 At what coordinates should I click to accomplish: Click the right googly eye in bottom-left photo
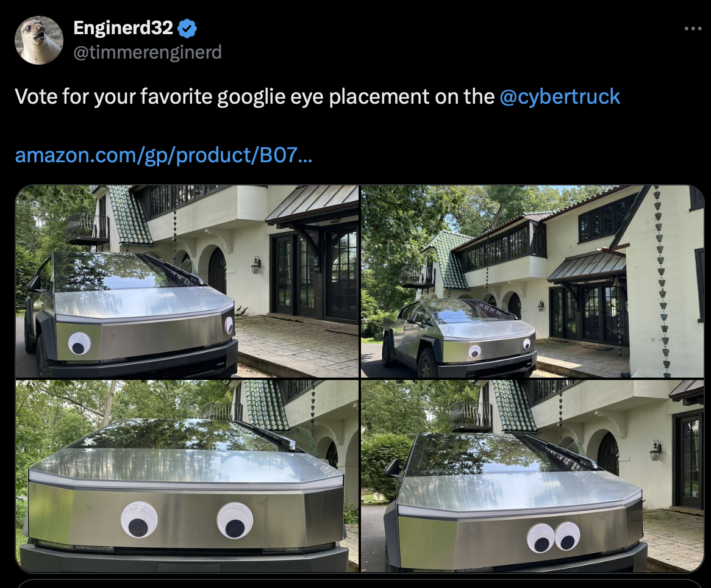[235, 520]
